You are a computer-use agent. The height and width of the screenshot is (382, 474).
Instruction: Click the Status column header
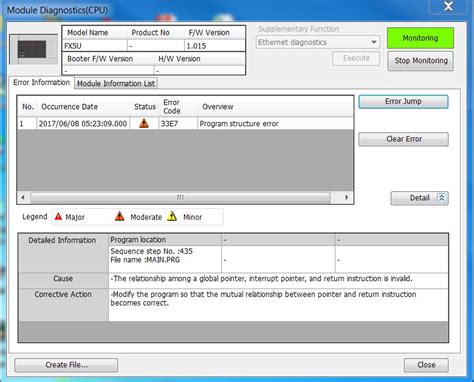(x=145, y=107)
